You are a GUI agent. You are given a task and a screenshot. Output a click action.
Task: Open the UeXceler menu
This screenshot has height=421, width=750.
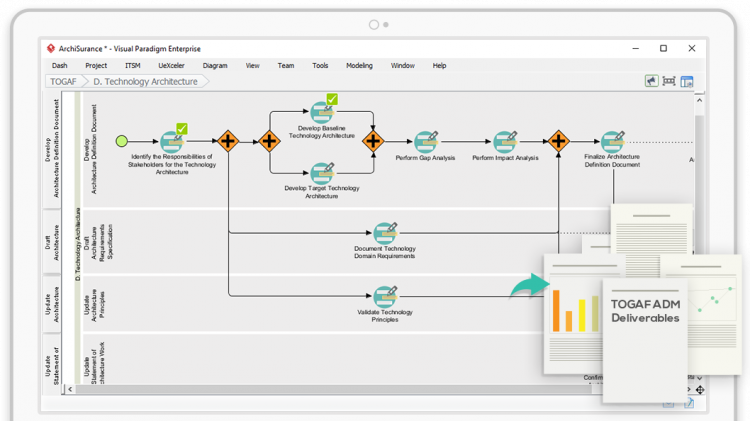(x=171, y=65)
